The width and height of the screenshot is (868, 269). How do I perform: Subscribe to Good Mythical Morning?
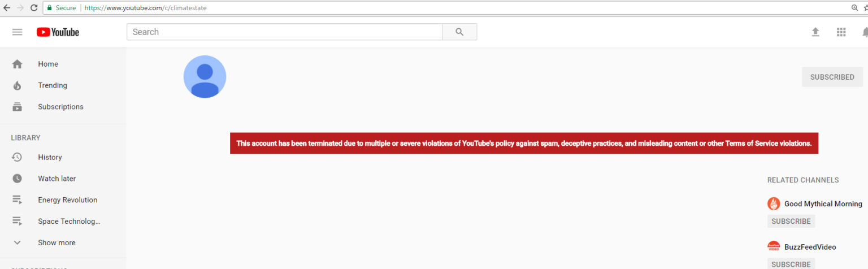791,222
